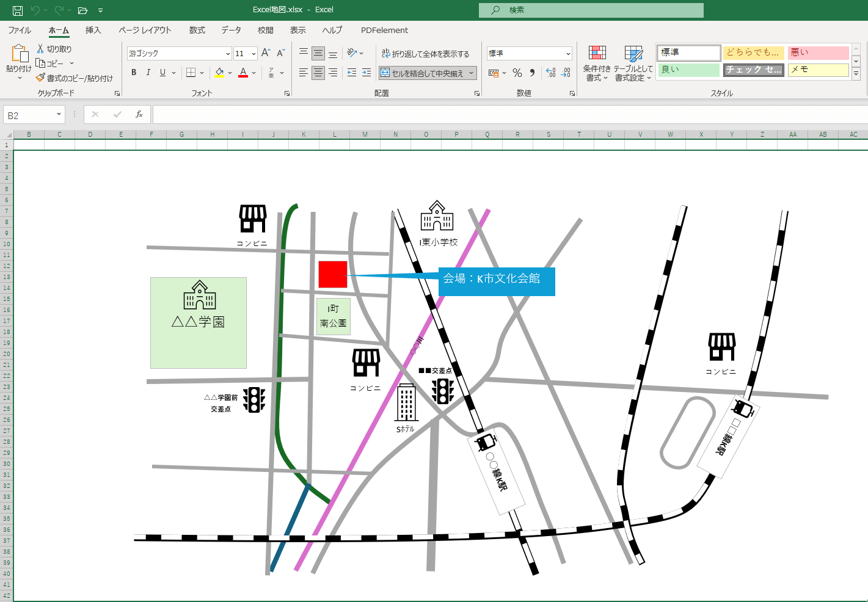Toggle bold formatting on selected cell
The image size is (868, 602).
click(133, 72)
